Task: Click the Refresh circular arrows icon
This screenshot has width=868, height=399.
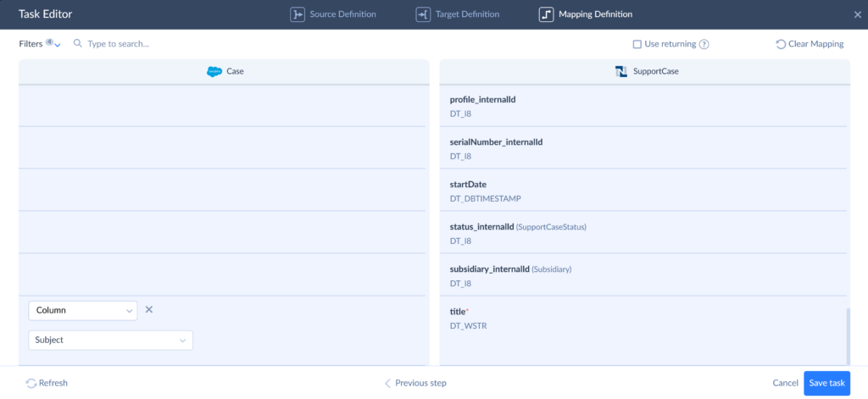Action: click(x=31, y=383)
